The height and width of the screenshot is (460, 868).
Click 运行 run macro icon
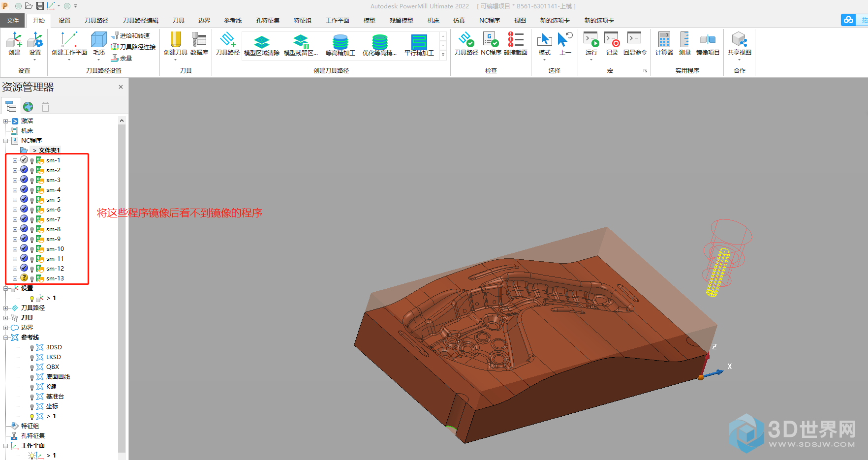(591, 44)
